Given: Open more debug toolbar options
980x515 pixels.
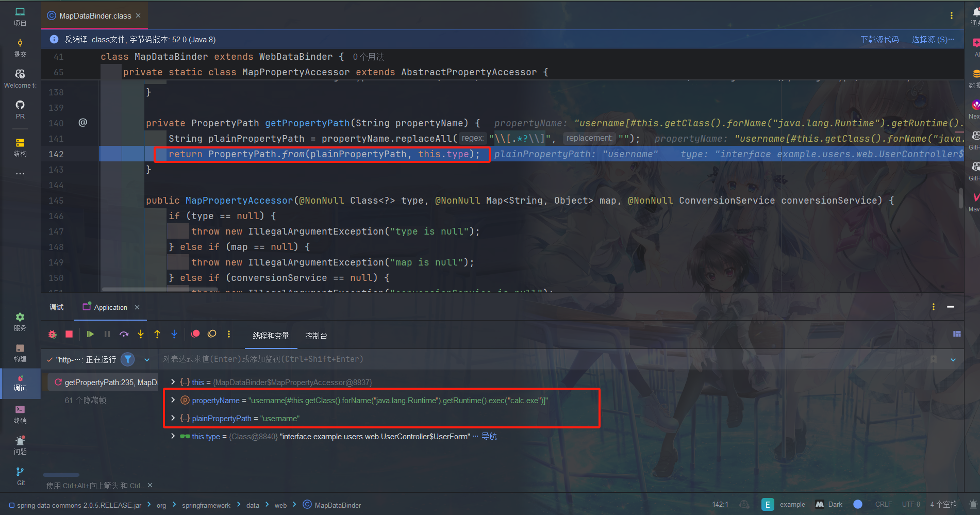Looking at the screenshot, I should [x=229, y=334].
